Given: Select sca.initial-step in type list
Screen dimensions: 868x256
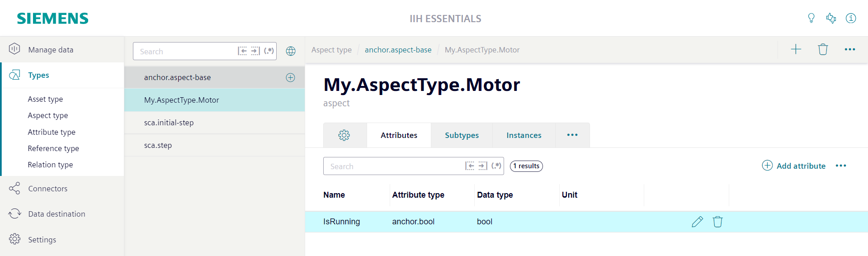Looking at the screenshot, I should coord(214,123).
